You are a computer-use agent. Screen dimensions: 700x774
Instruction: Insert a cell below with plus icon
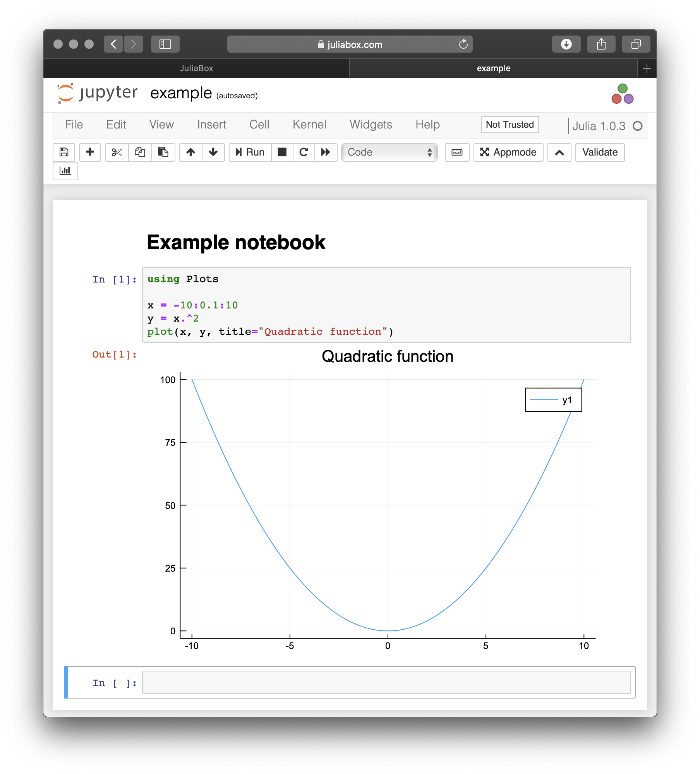pyautogui.click(x=90, y=152)
